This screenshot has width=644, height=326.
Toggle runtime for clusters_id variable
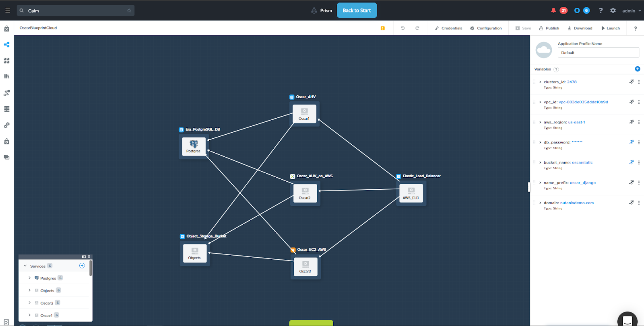(x=632, y=82)
